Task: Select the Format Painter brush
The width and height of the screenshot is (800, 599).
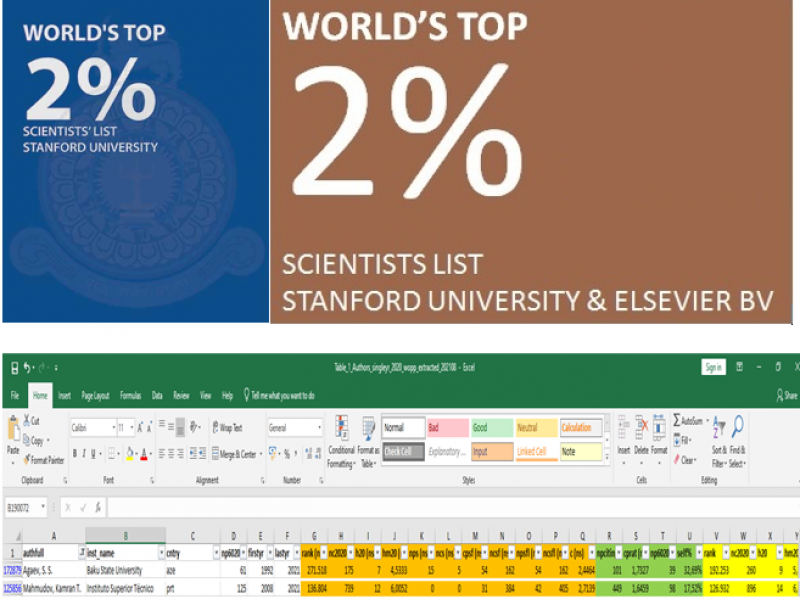Action: pyautogui.click(x=27, y=460)
